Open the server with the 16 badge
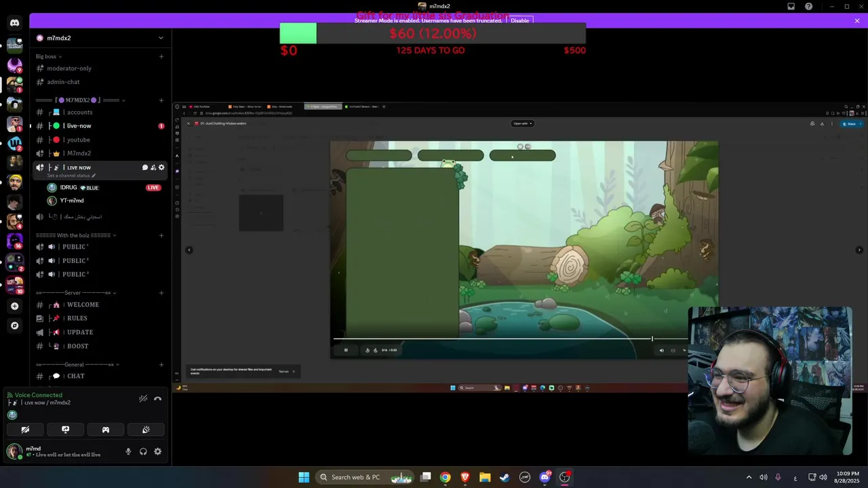This screenshot has width=868, height=488. (x=14, y=241)
